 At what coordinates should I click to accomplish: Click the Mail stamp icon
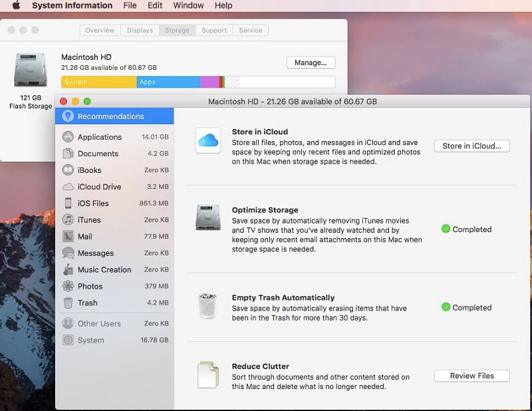[x=68, y=236]
